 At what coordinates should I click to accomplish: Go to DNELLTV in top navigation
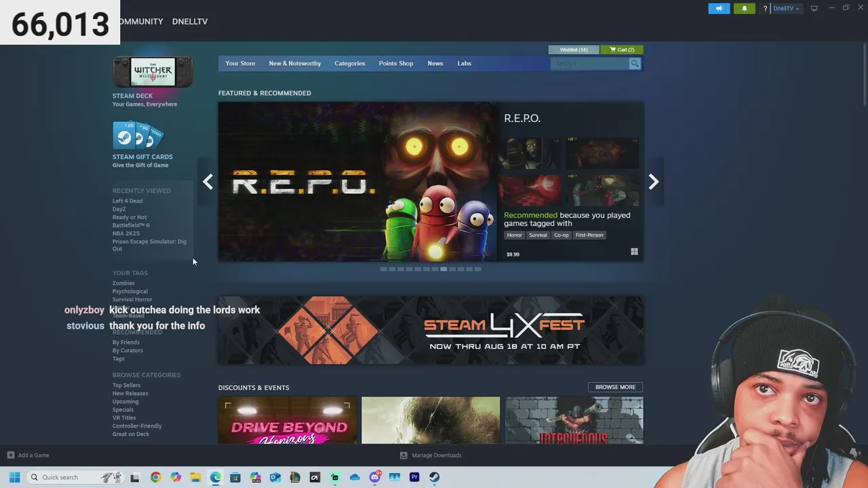pos(190,22)
